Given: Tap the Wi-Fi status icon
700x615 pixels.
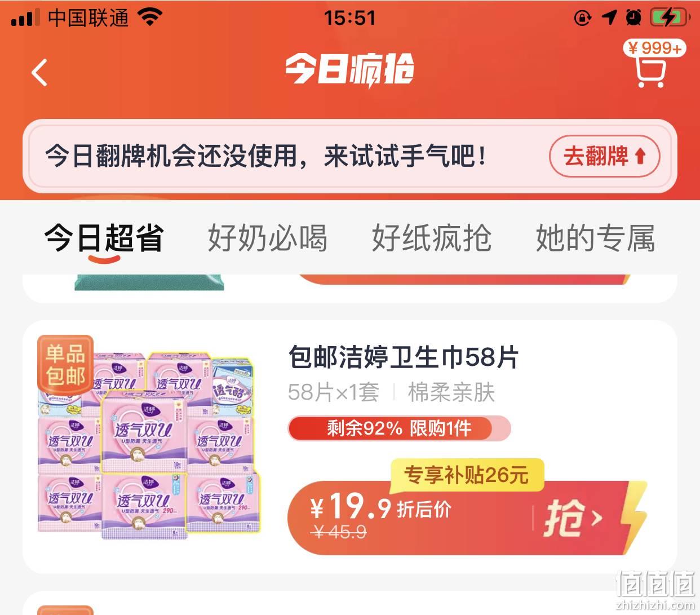Looking at the screenshot, I should pyautogui.click(x=150, y=17).
